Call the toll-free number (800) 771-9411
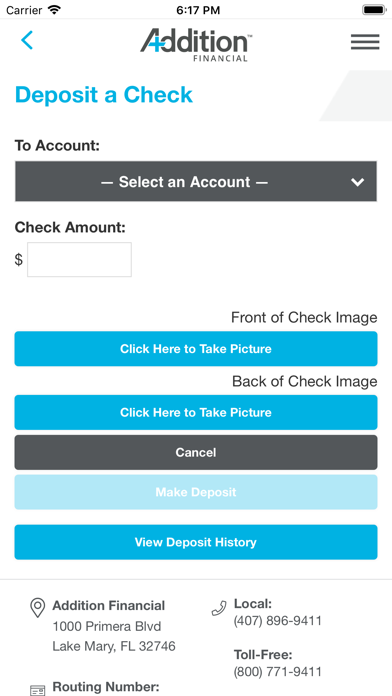The height and width of the screenshot is (696, 392). coord(278,672)
